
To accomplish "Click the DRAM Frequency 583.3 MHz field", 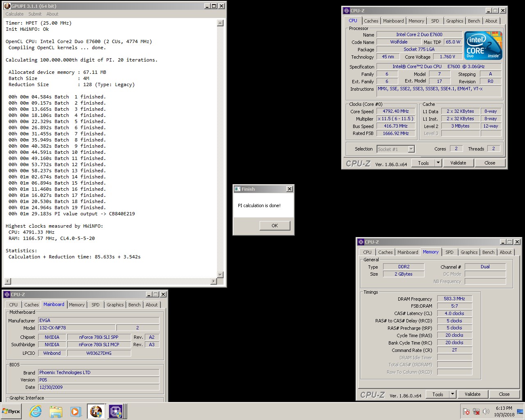I will (x=454, y=299).
